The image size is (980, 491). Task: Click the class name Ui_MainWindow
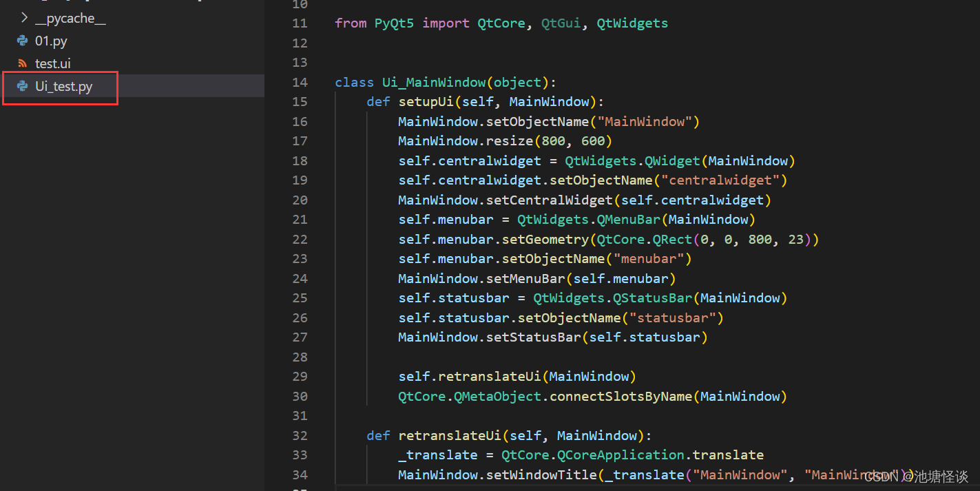(434, 82)
